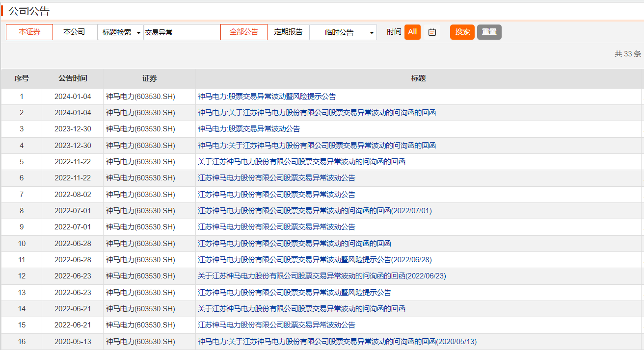Open row 2 announcement dated 2024-01-04 问询函的回函
Image resolution: width=644 pixels, height=350 pixels.
pos(317,113)
